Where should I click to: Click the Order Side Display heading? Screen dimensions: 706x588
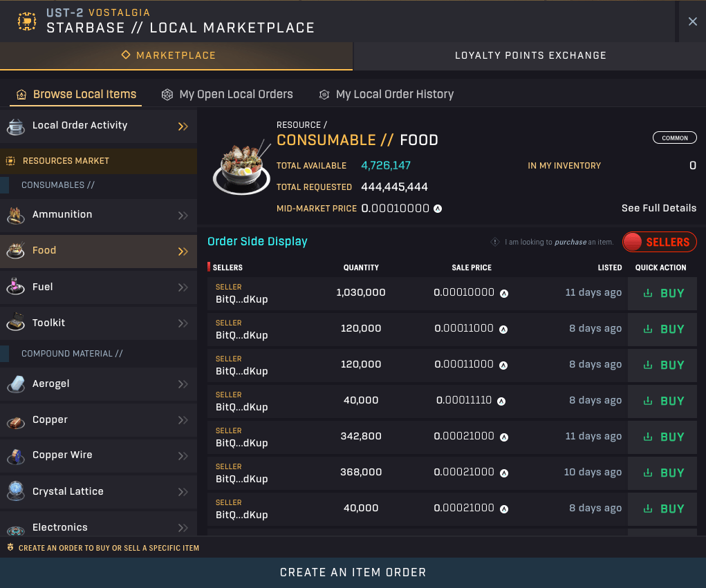point(257,242)
